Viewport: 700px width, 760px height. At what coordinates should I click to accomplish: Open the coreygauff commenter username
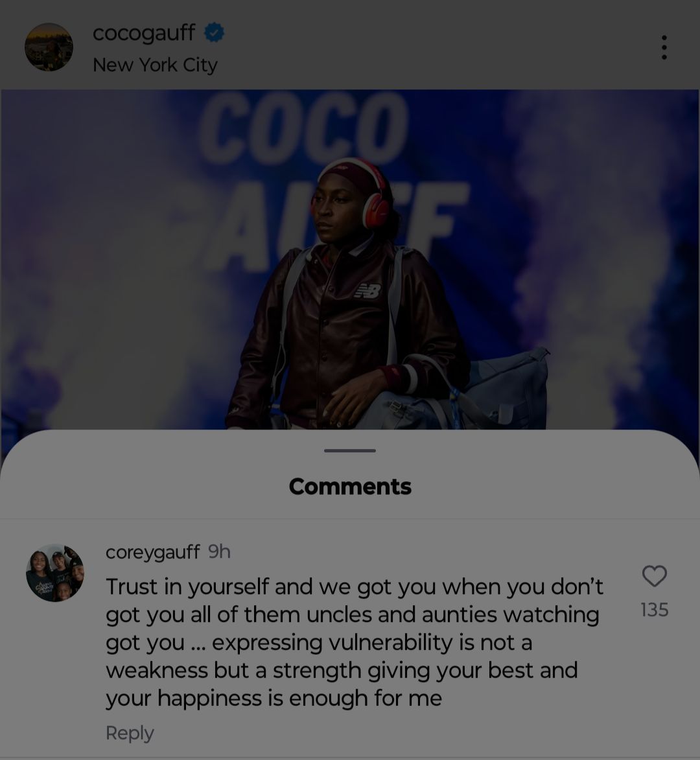[152, 552]
